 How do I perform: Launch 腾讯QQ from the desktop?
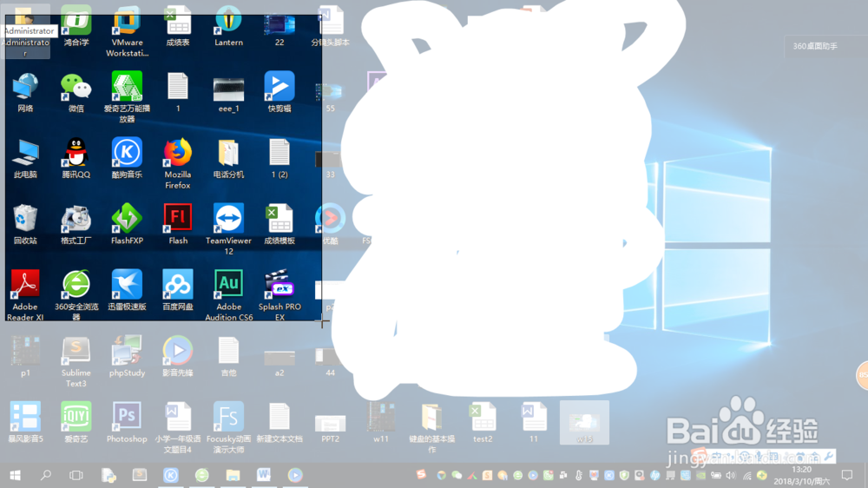coord(76,158)
